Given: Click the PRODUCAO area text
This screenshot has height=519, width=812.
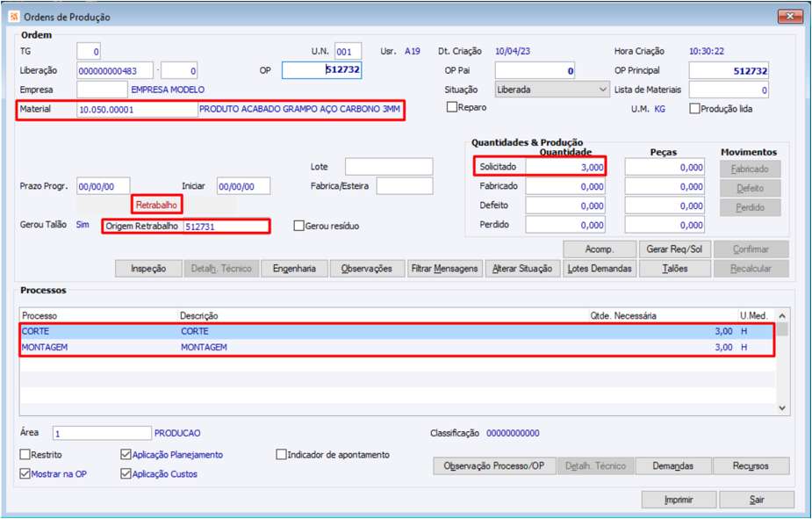Looking at the screenshot, I should pyautogui.click(x=177, y=433).
